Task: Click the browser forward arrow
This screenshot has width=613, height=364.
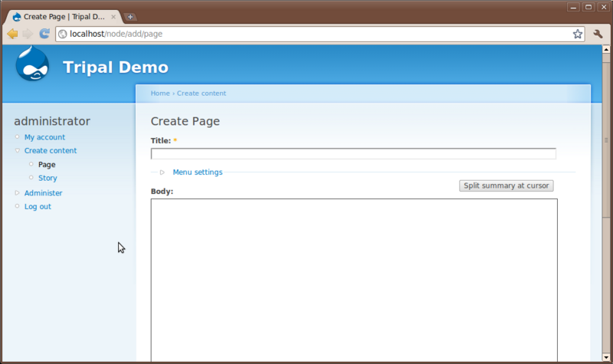Action: click(x=28, y=34)
